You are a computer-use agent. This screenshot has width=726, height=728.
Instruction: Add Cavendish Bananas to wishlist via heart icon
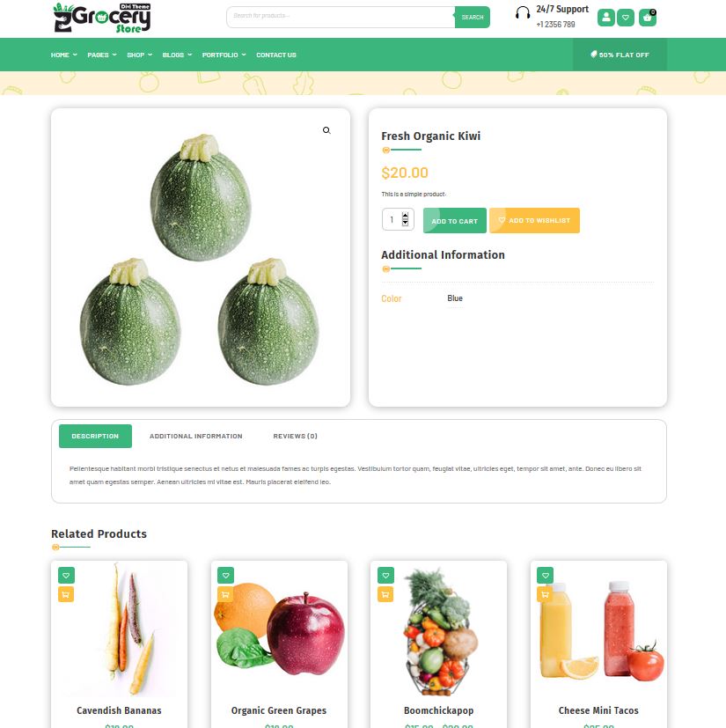[x=66, y=575]
